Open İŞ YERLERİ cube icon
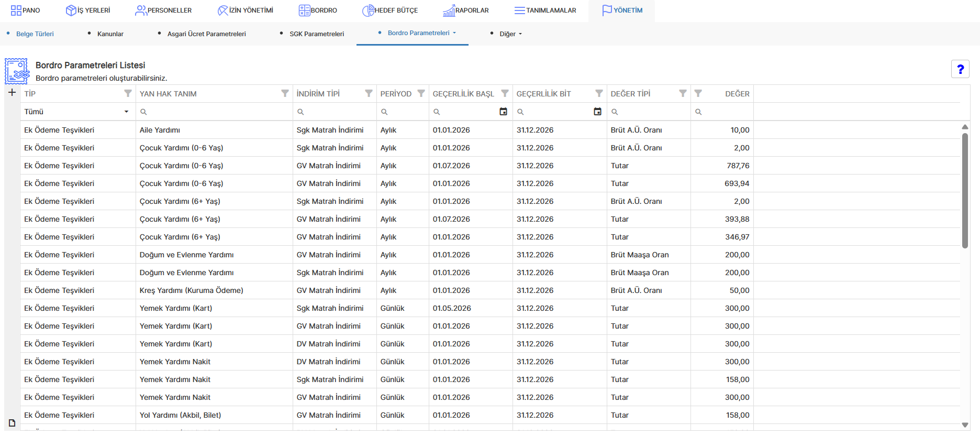This screenshot has width=980, height=435. coord(71,10)
